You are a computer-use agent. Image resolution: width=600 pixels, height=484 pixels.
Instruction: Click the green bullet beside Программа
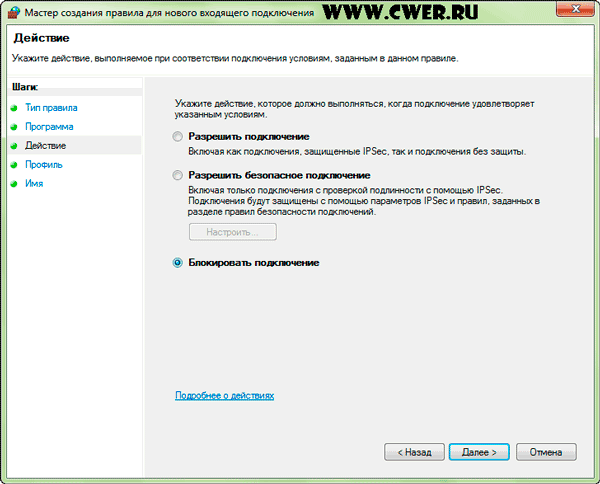coord(15,127)
